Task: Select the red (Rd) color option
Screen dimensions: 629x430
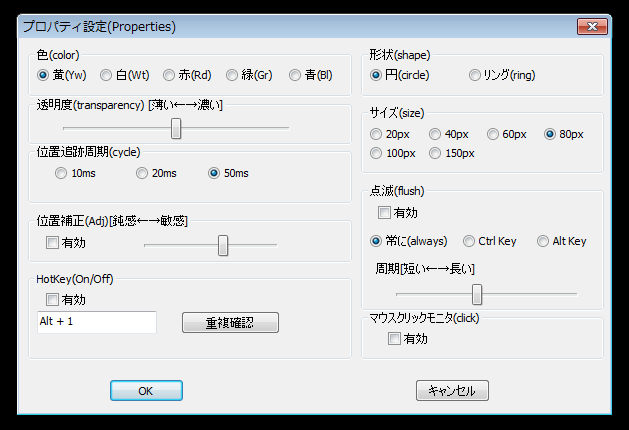Action: click(169, 75)
